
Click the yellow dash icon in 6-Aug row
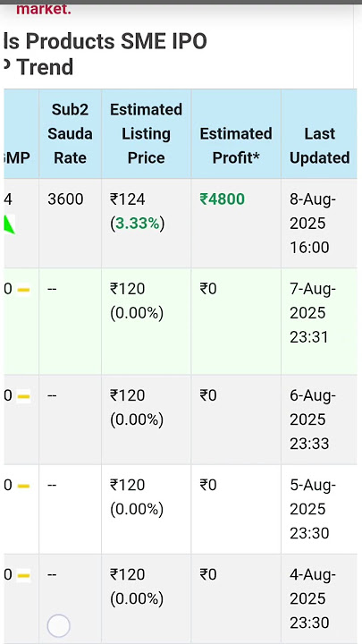23,396
